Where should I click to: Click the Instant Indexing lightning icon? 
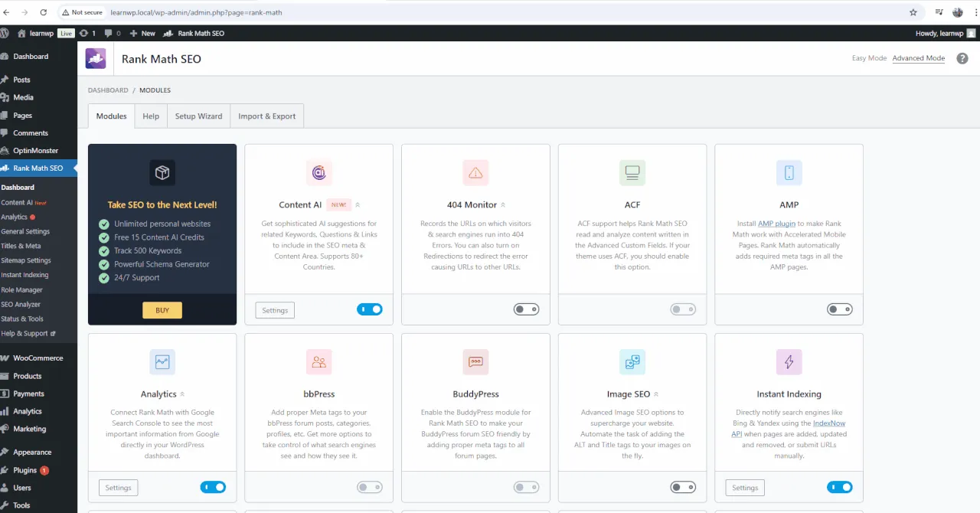tap(789, 362)
